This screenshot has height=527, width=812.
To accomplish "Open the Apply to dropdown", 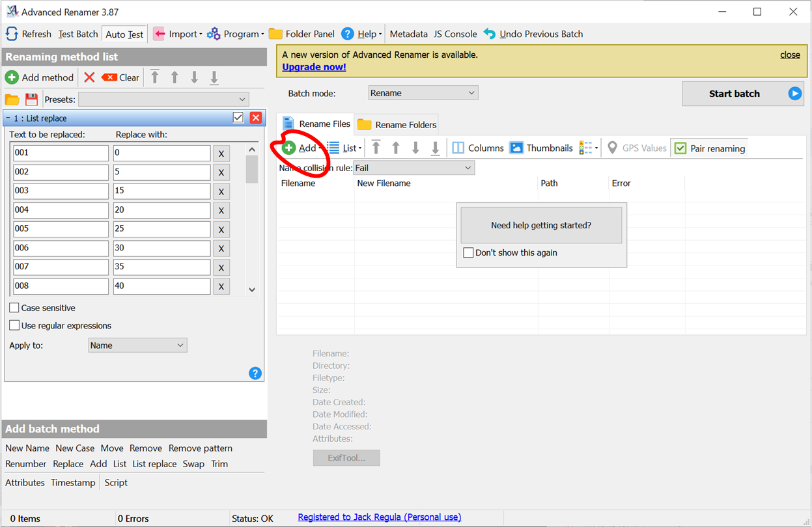I will tap(137, 345).
